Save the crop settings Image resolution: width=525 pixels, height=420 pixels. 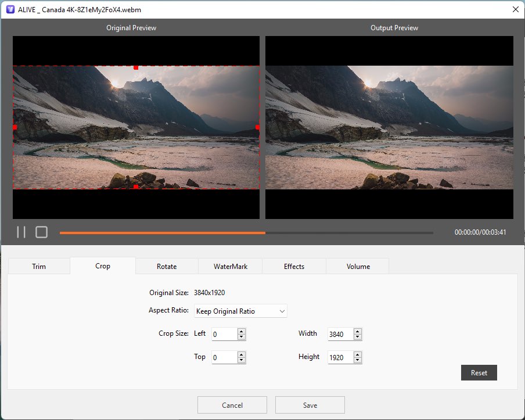(310, 405)
